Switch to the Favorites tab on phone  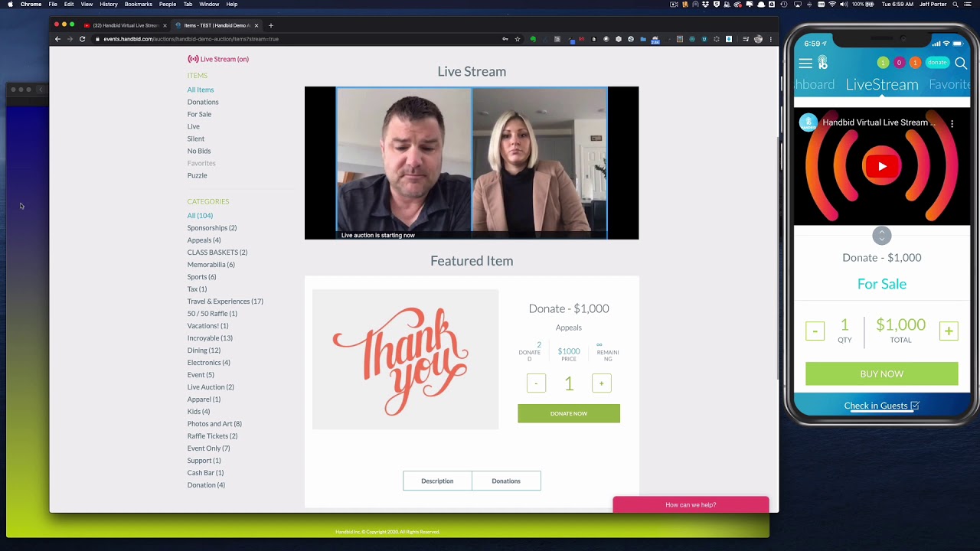pos(949,84)
